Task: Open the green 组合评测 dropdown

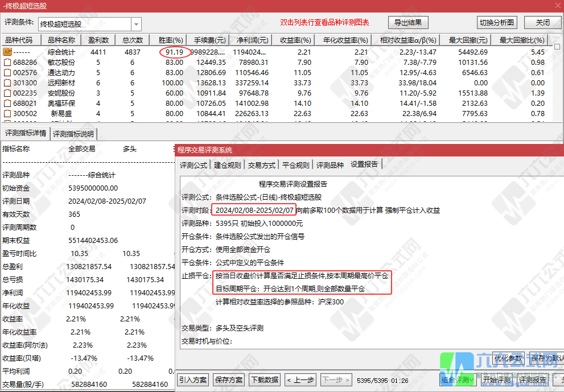Action: click(x=458, y=379)
